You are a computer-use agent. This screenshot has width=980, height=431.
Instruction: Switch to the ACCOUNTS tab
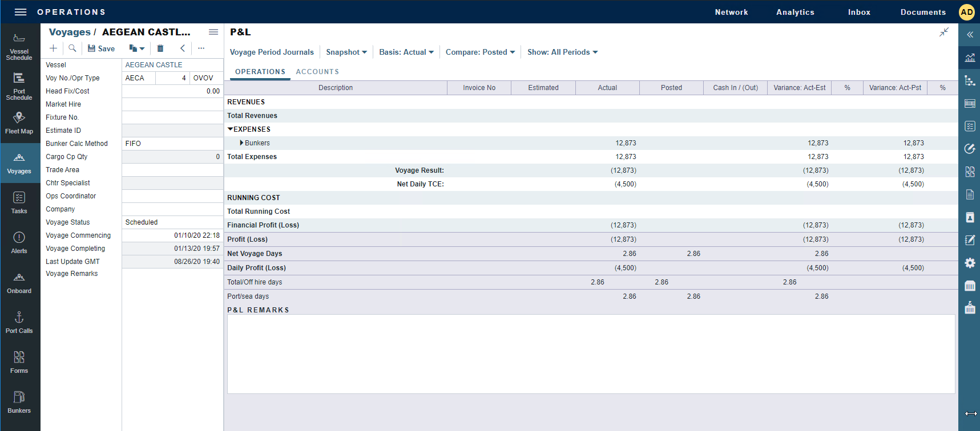pos(317,72)
